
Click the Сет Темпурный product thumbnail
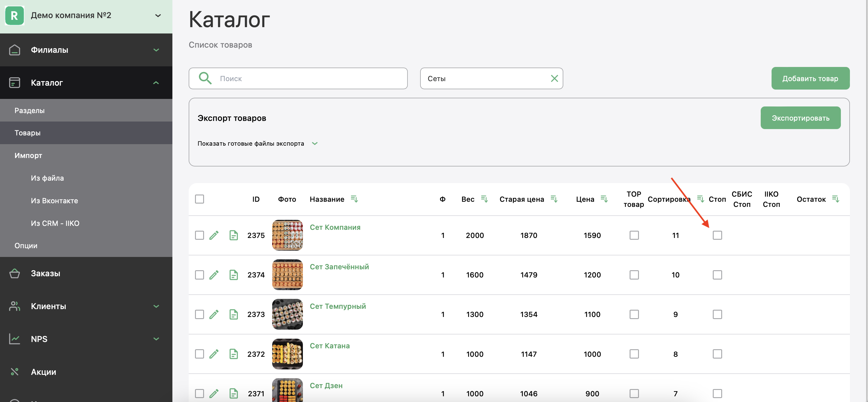[x=287, y=314]
